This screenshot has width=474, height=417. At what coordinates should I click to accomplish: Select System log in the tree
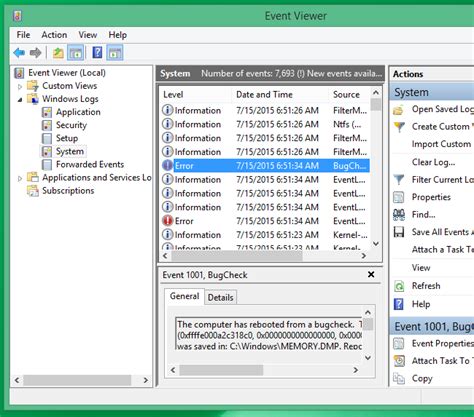[70, 151]
